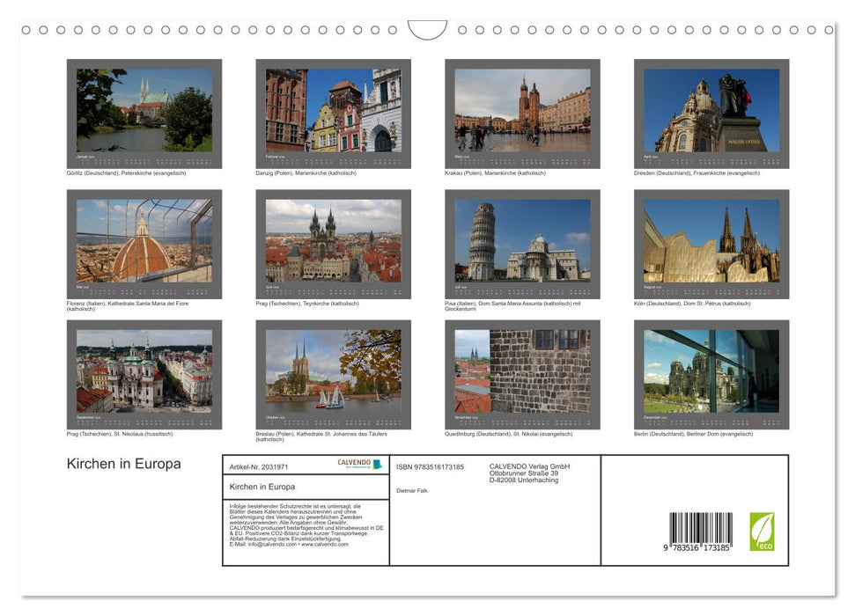Click the Prag Teynkirche June photo
The image size is (855, 616).
pos(333,242)
